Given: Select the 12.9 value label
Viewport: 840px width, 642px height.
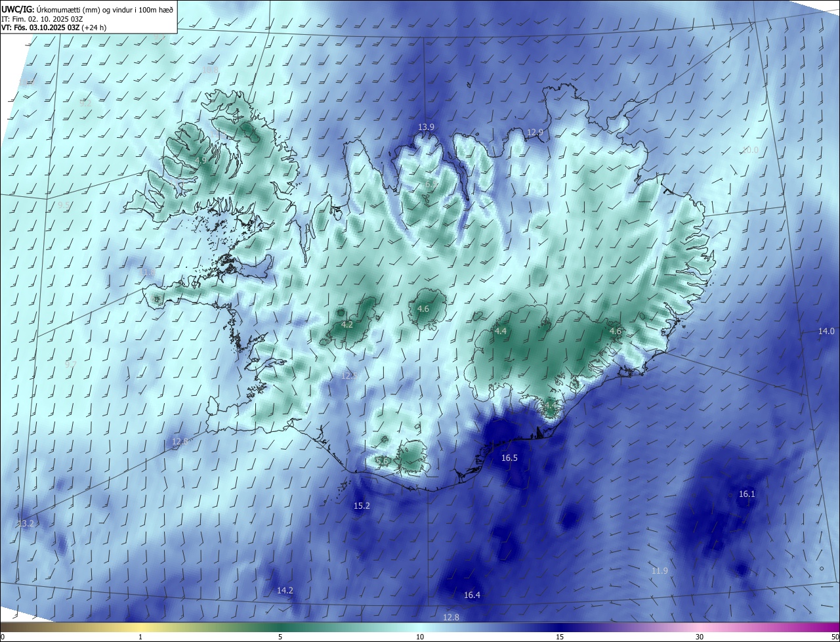Looking at the screenshot, I should point(535,133).
